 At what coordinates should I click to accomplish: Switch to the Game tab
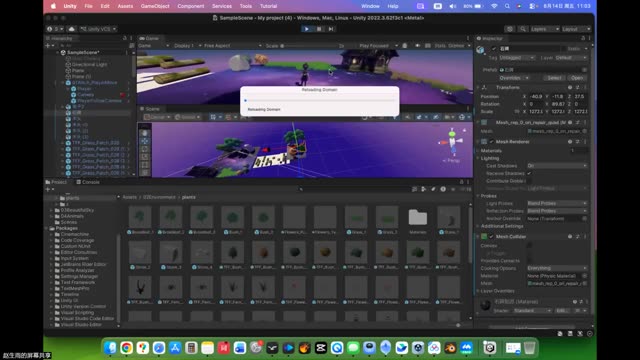click(149, 38)
